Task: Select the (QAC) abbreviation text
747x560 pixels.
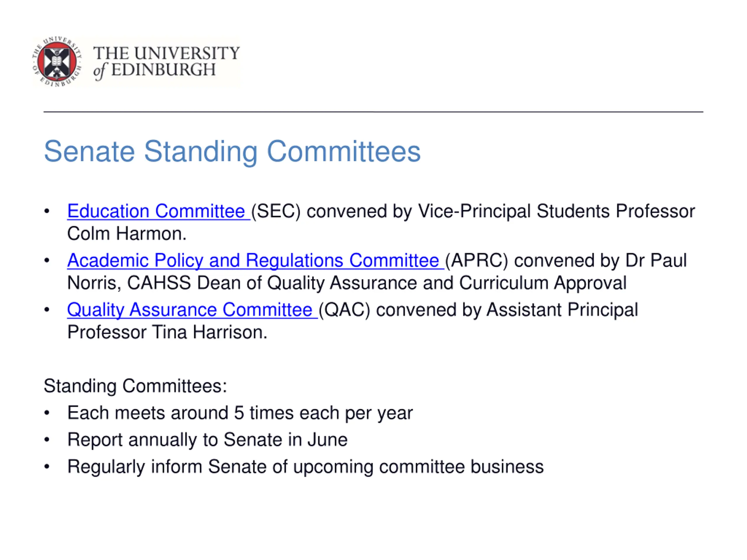Action: click(x=344, y=310)
